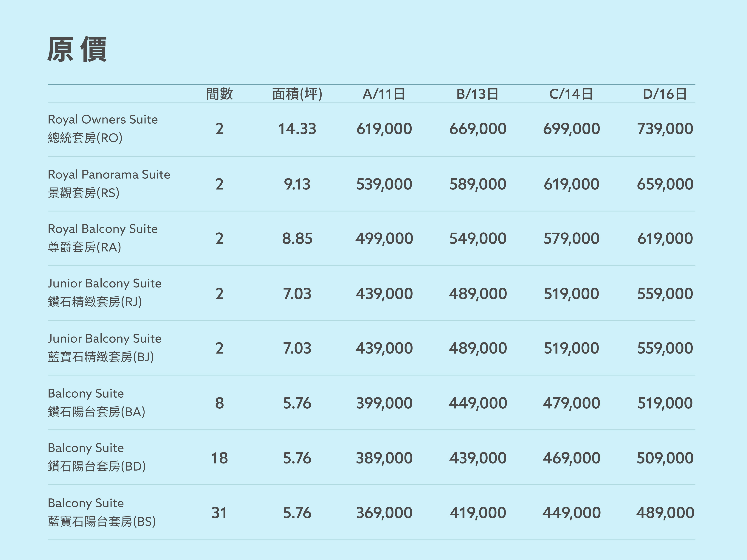Click the A/11日 column header

click(384, 94)
